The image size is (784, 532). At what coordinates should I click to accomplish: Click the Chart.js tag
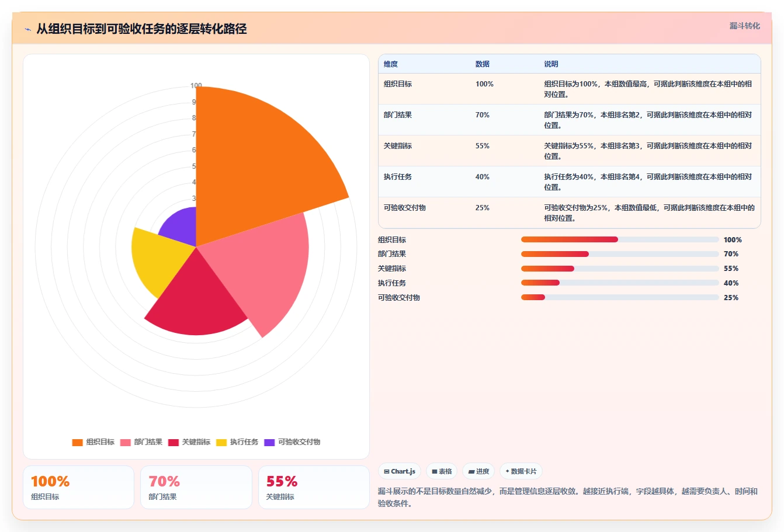(400, 471)
